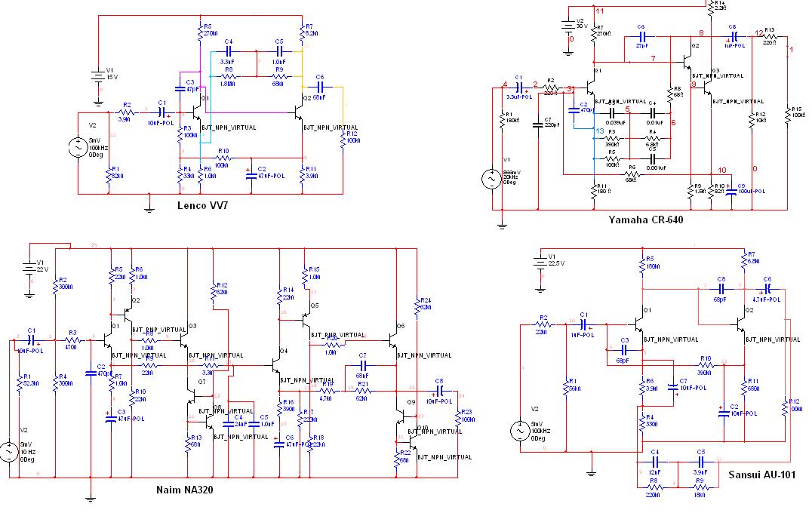Click the Naim NA320 circuit title
Screen dimensions: 812x513
184,490
